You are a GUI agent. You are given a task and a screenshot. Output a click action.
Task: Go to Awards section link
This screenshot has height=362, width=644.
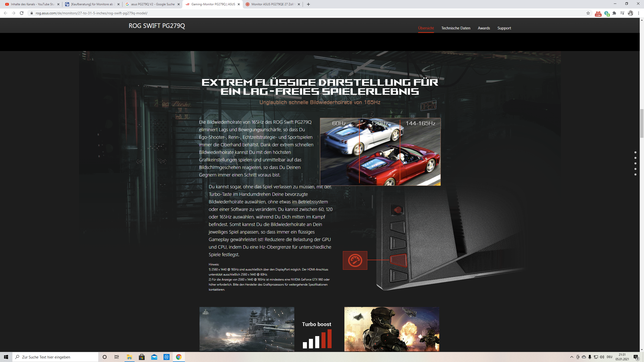(484, 28)
